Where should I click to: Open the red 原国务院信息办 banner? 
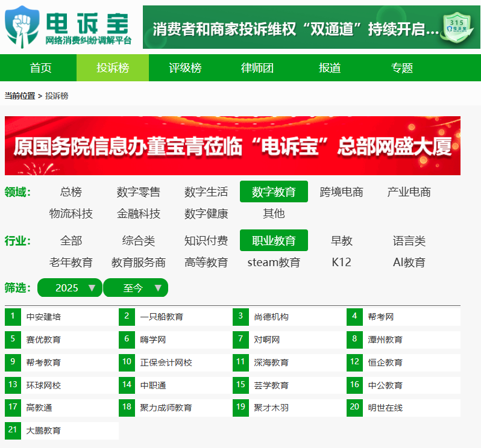233,146
